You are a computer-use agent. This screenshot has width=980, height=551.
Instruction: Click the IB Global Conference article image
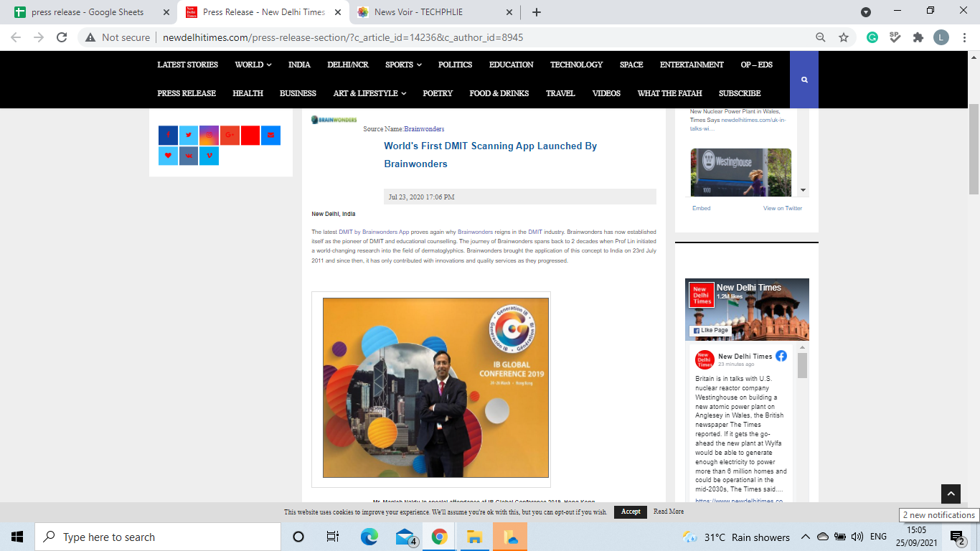coord(435,387)
